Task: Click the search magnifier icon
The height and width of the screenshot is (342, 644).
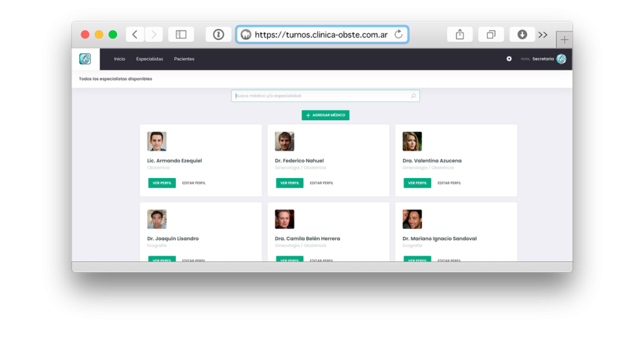Action: tap(413, 96)
